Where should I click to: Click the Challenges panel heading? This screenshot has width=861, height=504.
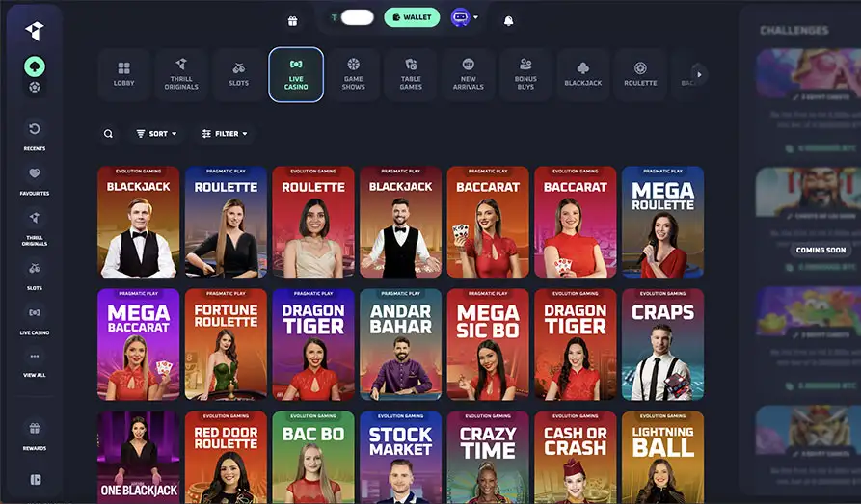(794, 30)
